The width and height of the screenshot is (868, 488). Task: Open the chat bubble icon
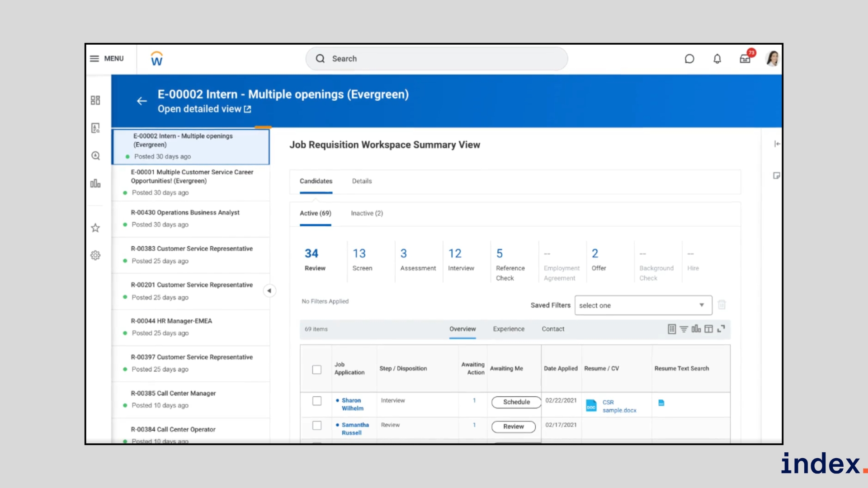tap(689, 59)
